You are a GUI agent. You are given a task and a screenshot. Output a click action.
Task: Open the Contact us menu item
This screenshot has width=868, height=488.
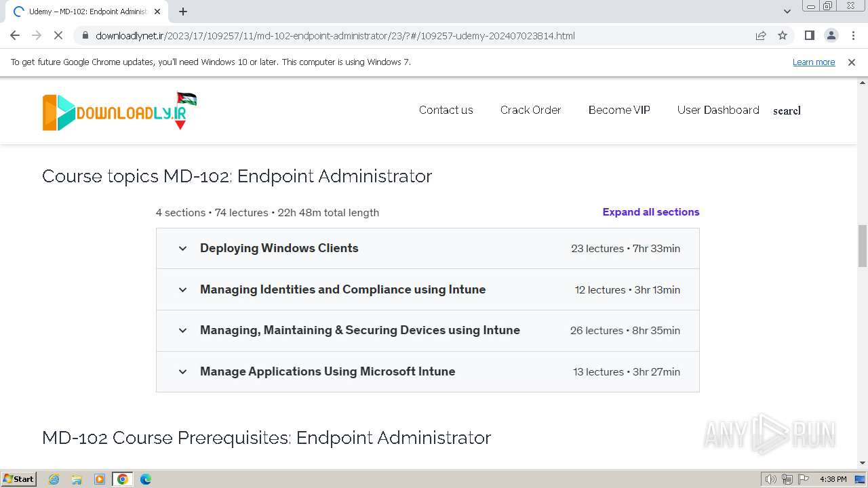tap(446, 110)
